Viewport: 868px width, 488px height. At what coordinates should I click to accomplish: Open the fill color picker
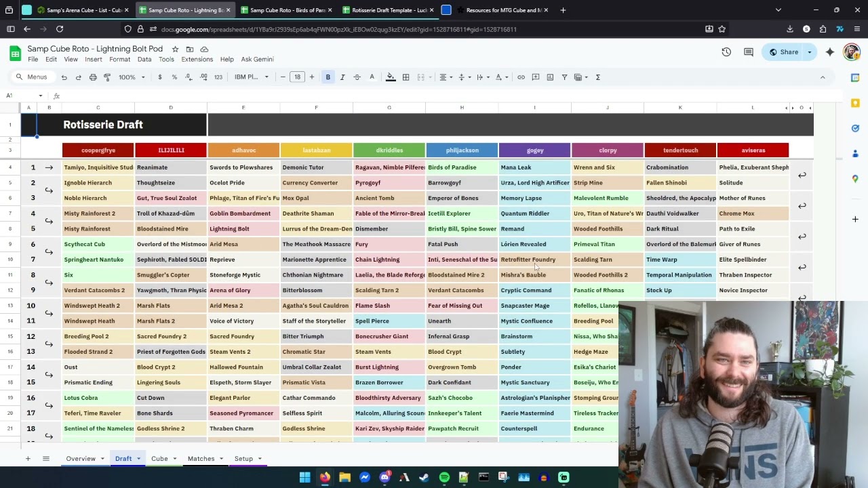tap(391, 77)
